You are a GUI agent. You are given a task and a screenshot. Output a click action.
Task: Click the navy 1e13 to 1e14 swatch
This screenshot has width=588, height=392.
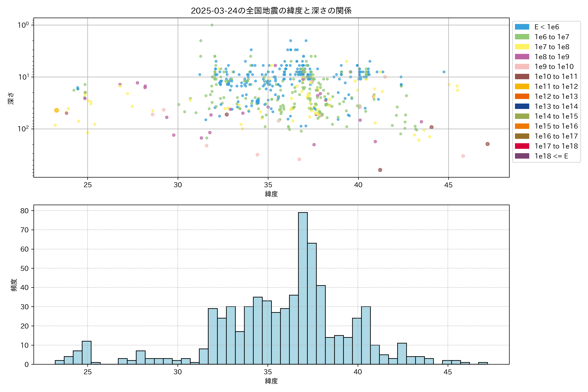click(x=522, y=106)
